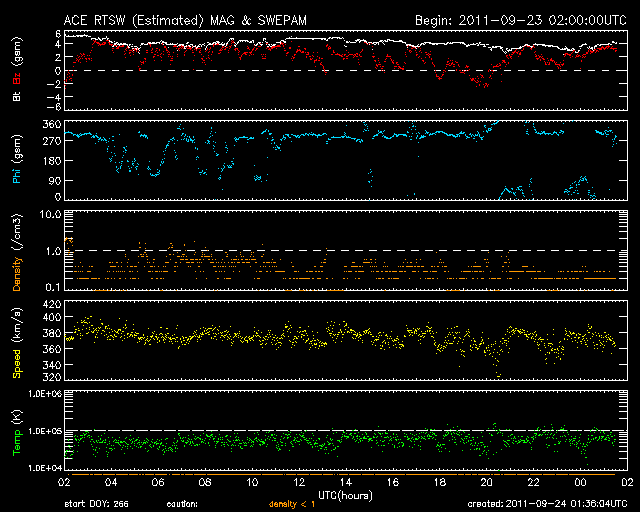Click the '380' tick on the Speed axis
640x512 pixels.
coord(52,333)
